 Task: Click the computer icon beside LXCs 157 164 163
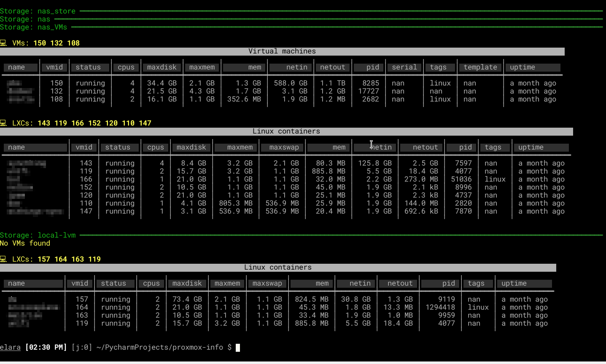(3, 259)
